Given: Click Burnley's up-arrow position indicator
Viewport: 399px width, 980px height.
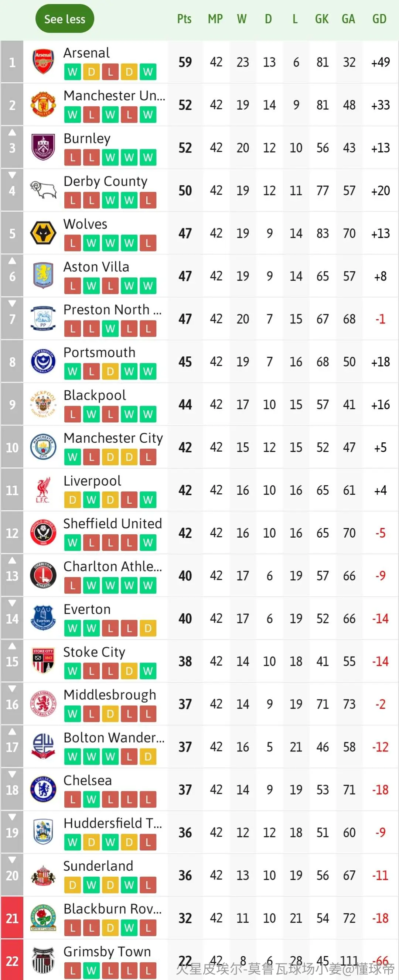Looking at the screenshot, I should [12, 133].
